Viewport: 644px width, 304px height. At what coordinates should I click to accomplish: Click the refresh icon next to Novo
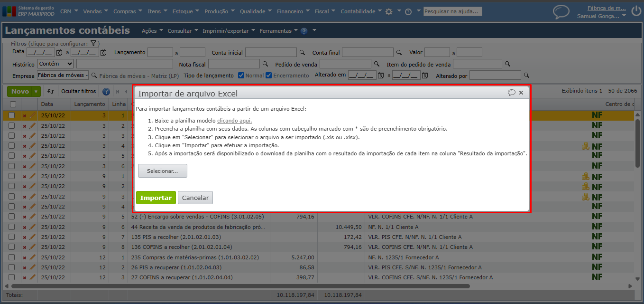click(51, 91)
